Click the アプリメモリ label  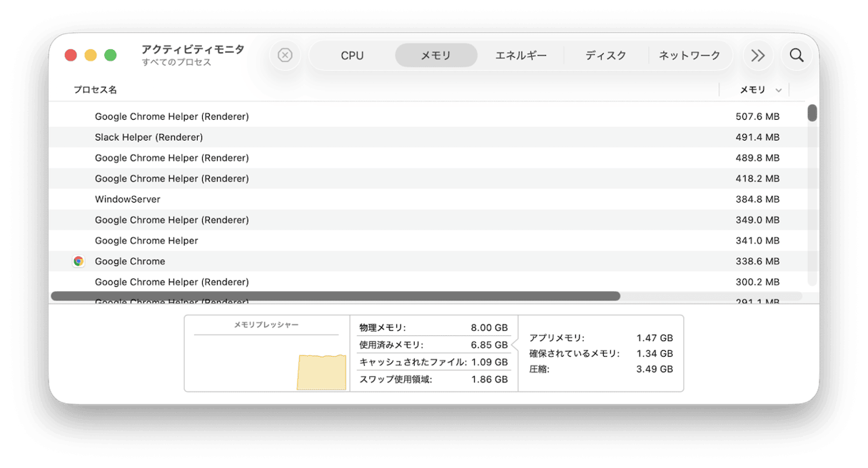pyautogui.click(x=556, y=338)
